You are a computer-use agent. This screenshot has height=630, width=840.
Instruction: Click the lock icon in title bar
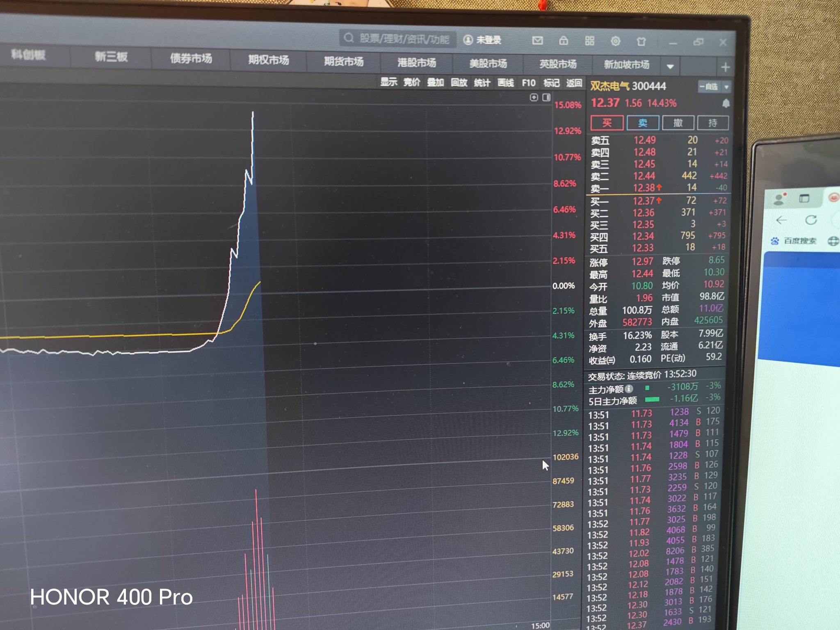point(564,40)
